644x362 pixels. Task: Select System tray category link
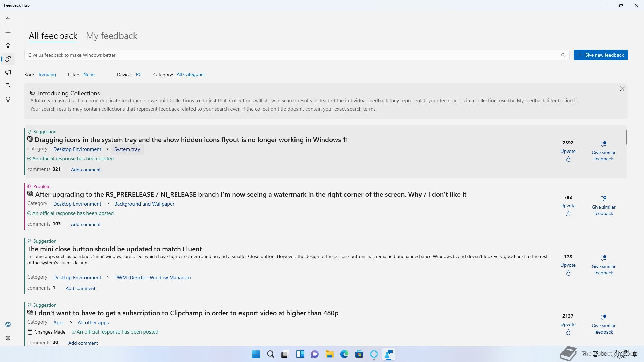127,149
